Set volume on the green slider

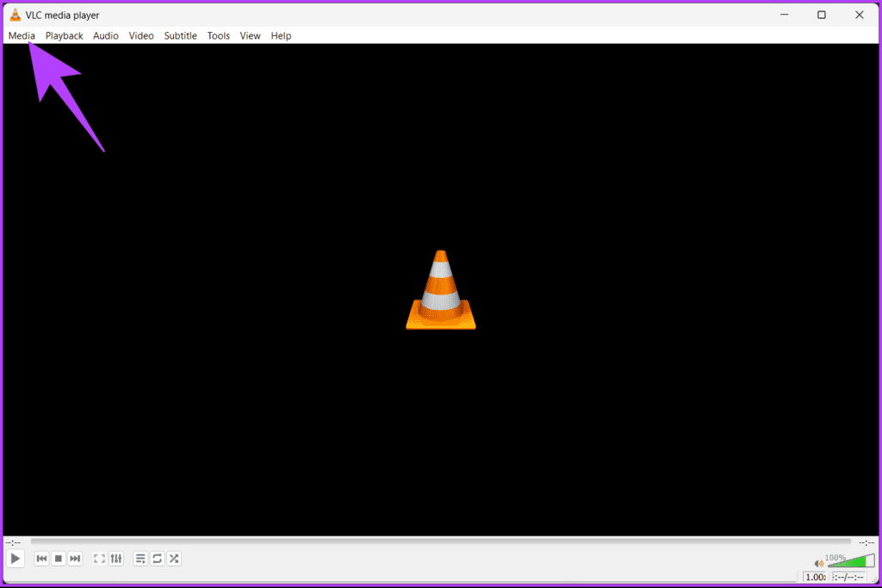[850, 561]
